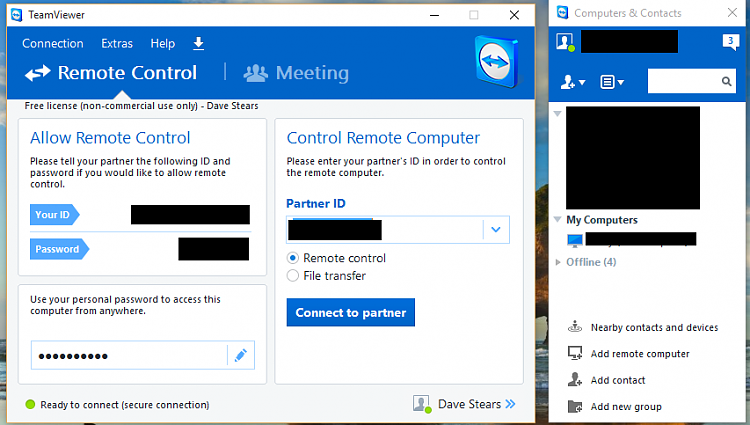Image resolution: width=750 pixels, height=425 pixels.
Task: Open the Extras menu
Action: tap(117, 44)
